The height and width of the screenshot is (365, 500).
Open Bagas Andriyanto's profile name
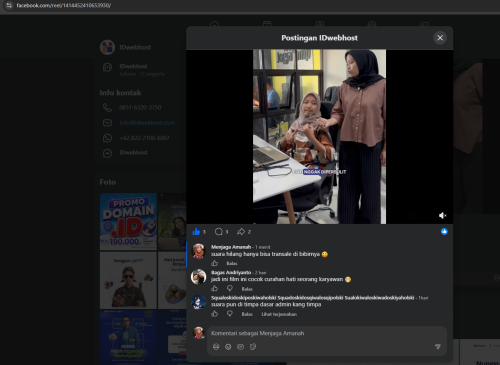point(231,272)
